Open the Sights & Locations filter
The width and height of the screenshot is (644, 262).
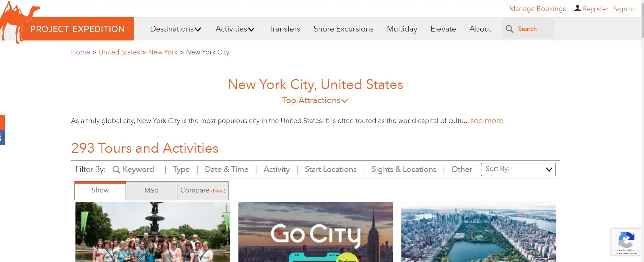click(404, 170)
